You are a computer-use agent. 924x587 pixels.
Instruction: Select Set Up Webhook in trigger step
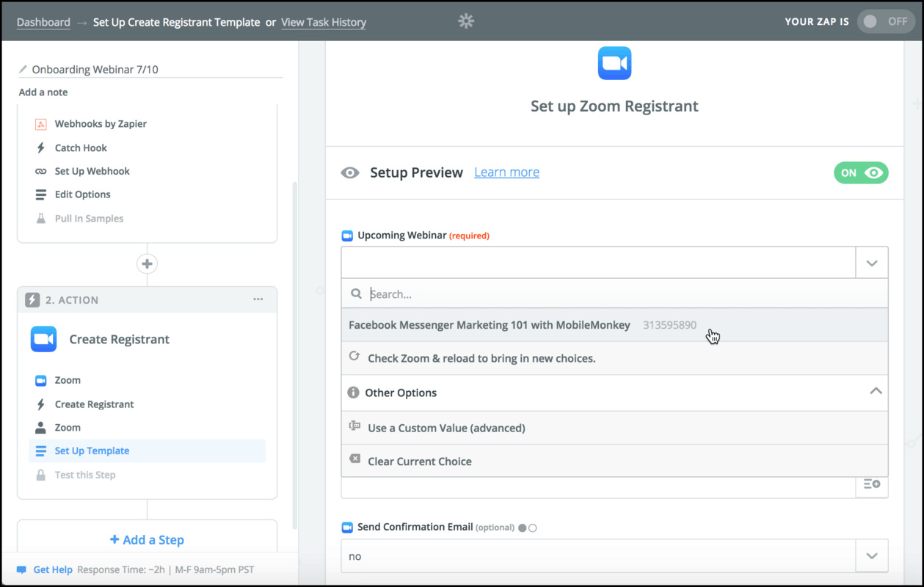(x=92, y=171)
